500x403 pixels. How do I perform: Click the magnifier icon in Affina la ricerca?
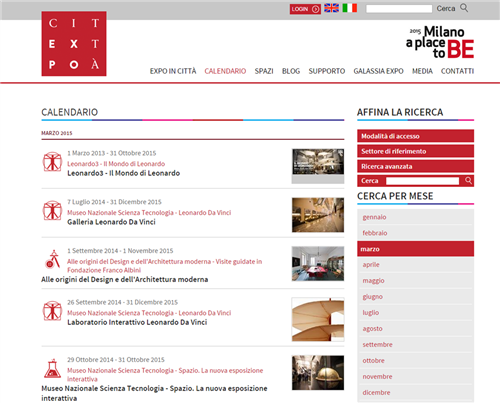tap(468, 181)
